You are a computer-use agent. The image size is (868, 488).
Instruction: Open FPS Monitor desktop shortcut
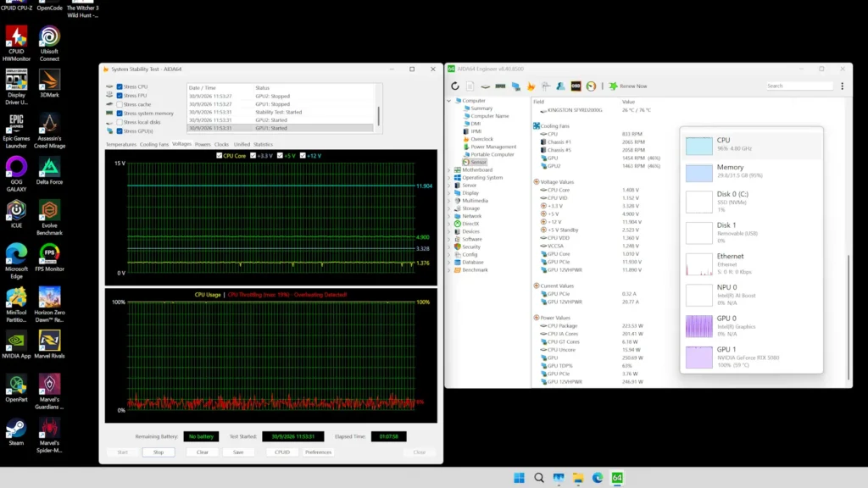click(49, 258)
